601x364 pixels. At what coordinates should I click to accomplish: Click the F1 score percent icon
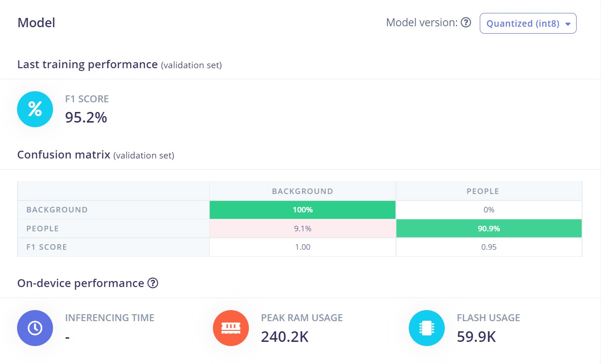35,109
